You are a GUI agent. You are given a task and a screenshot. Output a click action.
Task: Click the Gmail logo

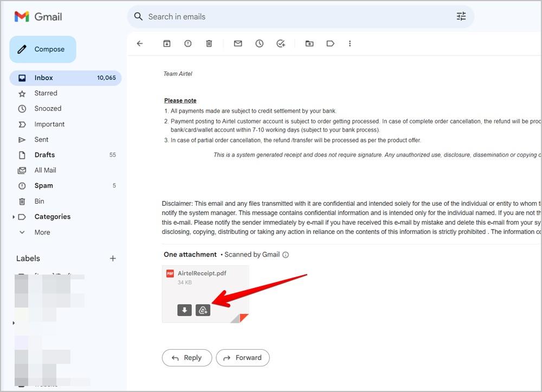coord(38,17)
